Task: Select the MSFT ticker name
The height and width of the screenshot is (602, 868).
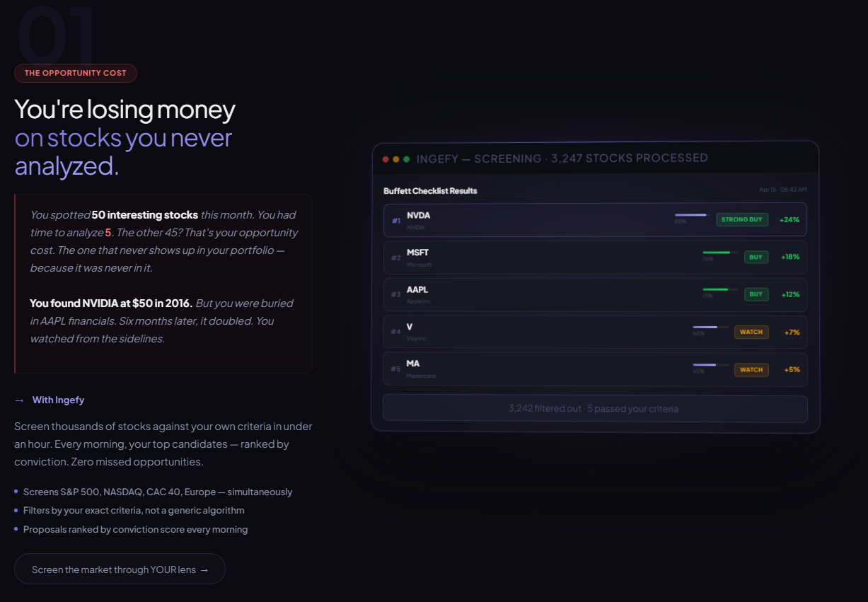Action: tap(418, 253)
